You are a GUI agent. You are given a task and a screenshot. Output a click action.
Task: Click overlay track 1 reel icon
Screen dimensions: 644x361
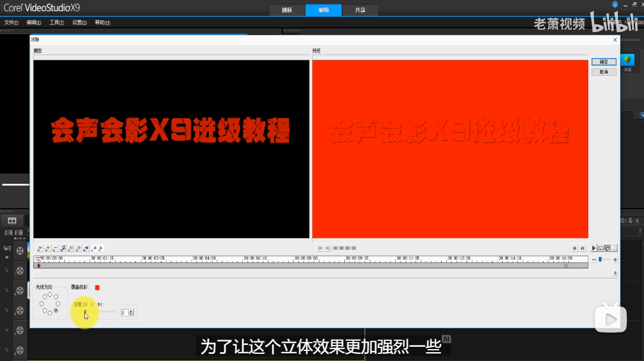click(x=20, y=271)
